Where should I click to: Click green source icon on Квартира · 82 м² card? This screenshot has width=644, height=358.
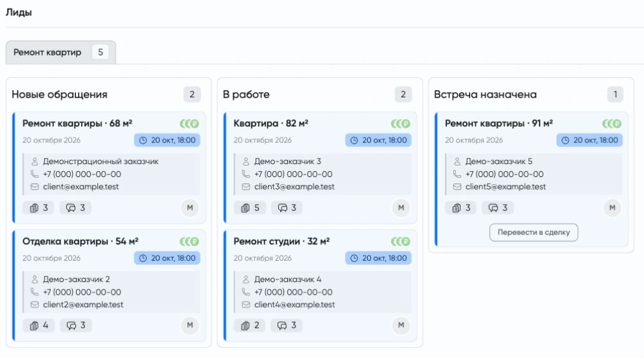401,124
